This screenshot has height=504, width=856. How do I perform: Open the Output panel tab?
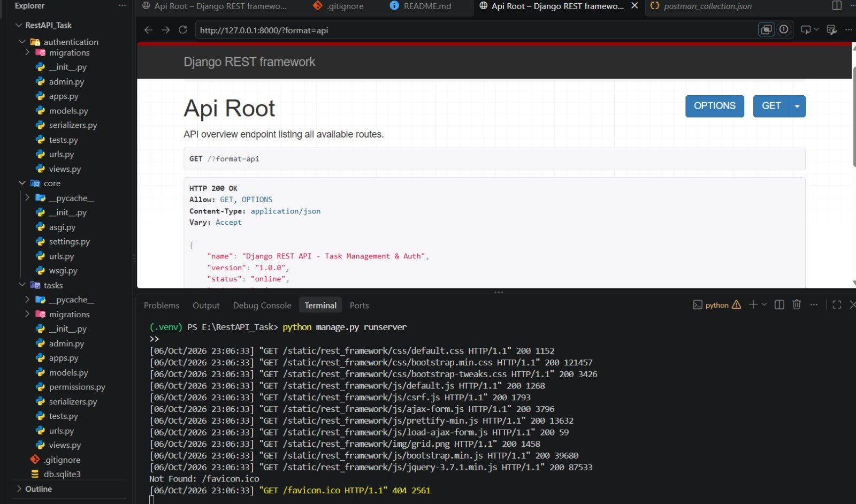206,306
